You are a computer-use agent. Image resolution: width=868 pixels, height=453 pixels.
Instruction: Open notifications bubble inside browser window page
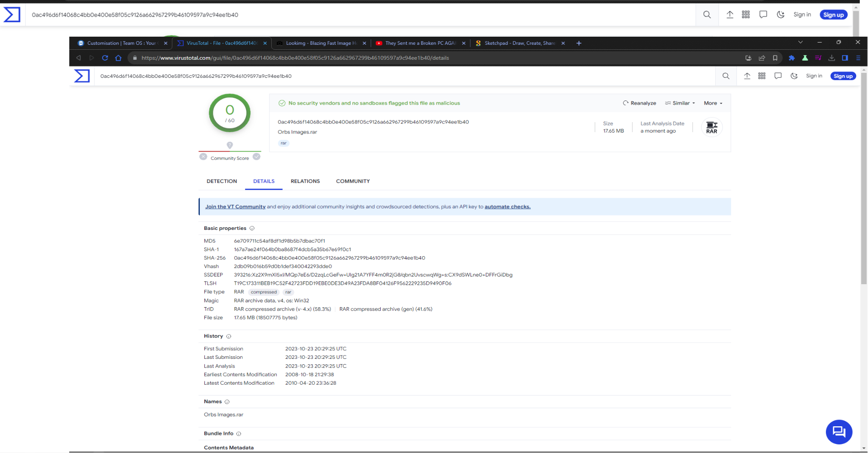click(778, 76)
